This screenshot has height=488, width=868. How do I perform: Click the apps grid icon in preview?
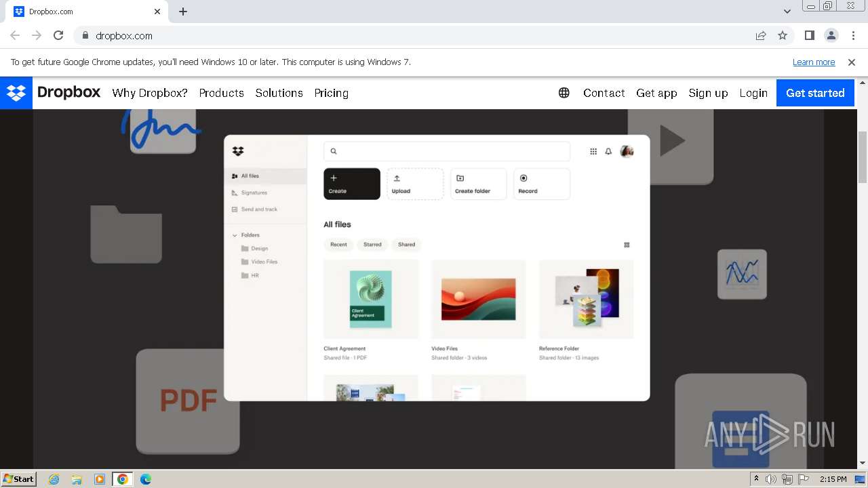(593, 152)
